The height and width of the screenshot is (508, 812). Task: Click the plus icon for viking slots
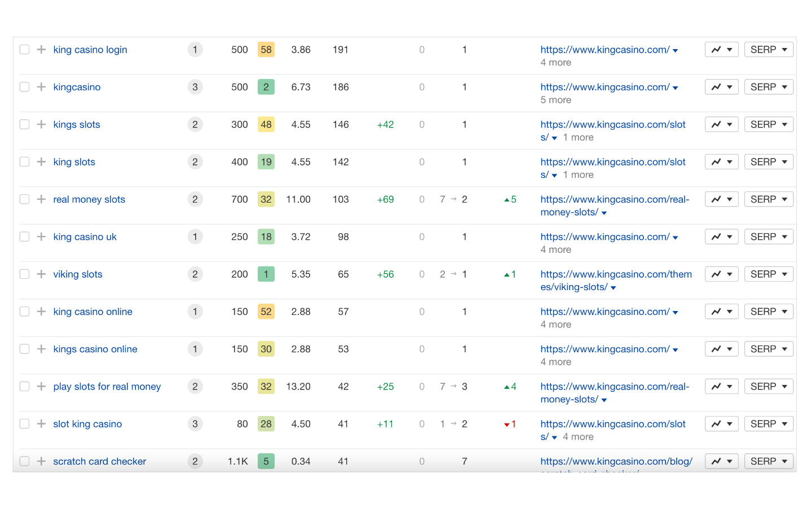(x=41, y=274)
